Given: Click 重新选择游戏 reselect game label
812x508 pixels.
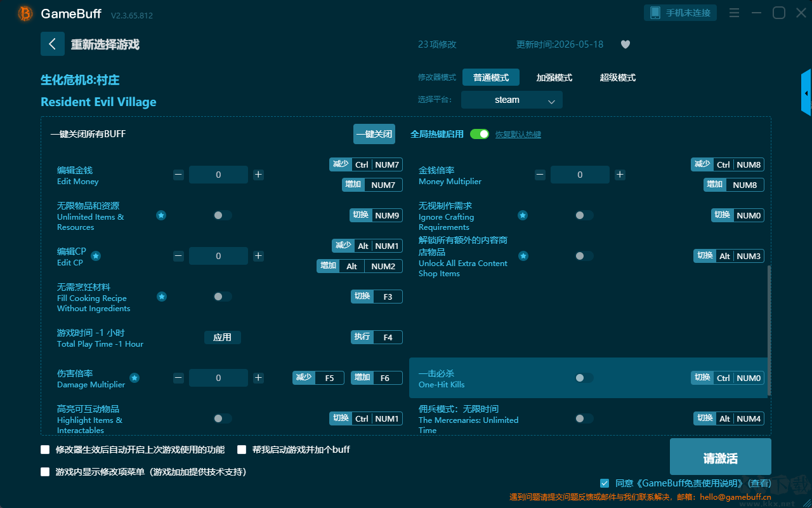Looking at the screenshot, I should coord(105,44).
